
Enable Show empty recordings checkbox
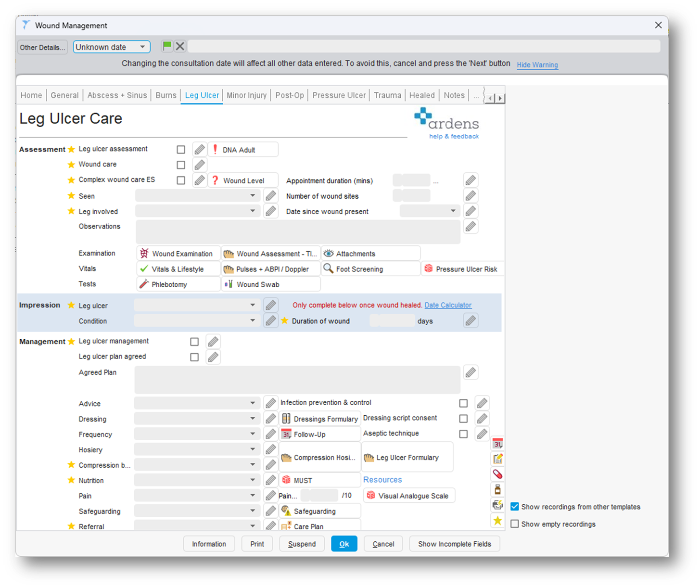pos(515,524)
